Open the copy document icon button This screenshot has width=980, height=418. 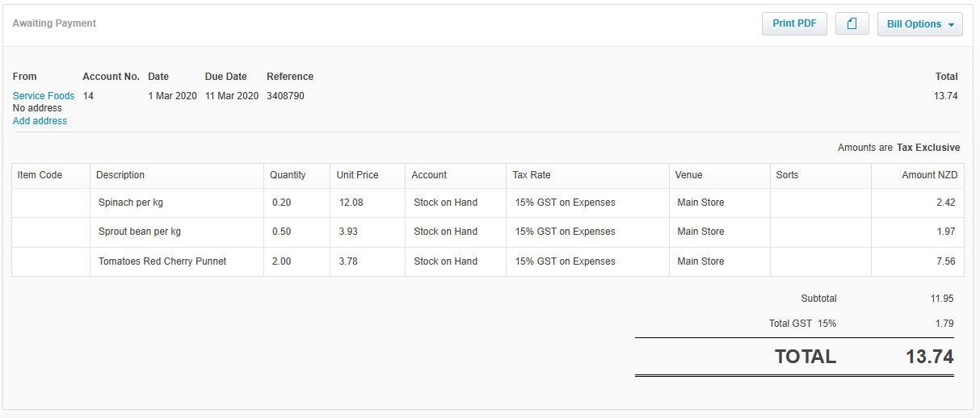pyautogui.click(x=852, y=23)
